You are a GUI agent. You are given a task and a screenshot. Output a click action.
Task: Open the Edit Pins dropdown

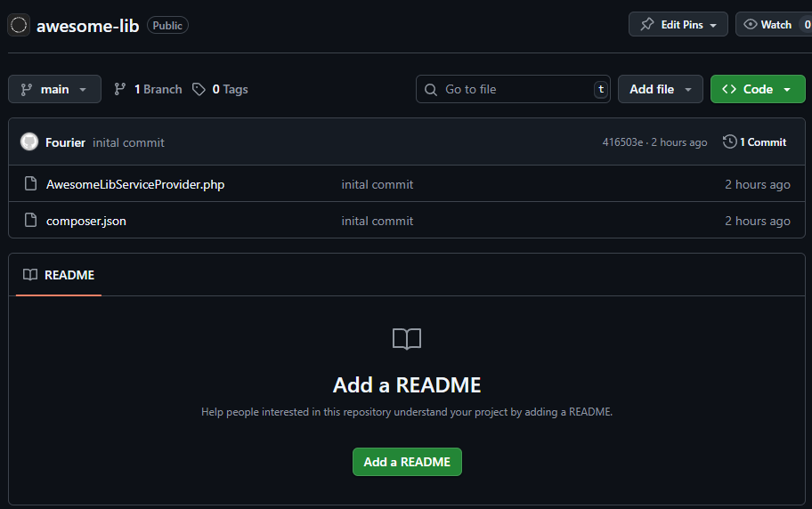(x=678, y=25)
